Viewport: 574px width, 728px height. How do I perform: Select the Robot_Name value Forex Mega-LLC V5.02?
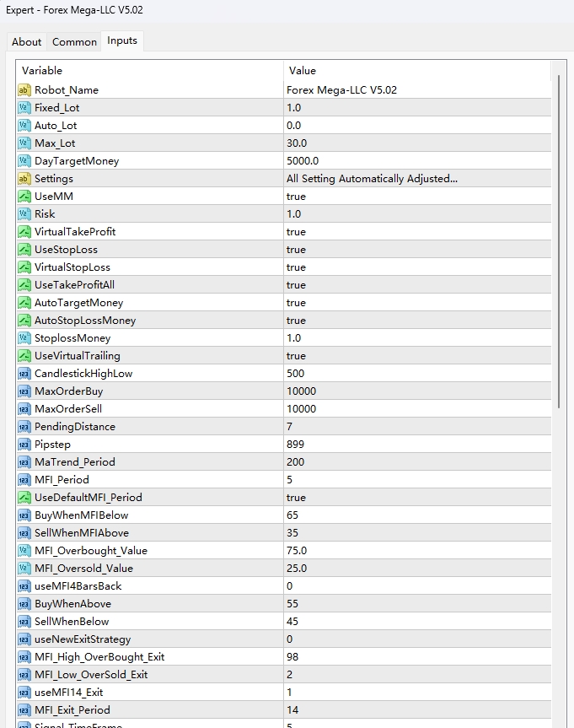(341, 90)
